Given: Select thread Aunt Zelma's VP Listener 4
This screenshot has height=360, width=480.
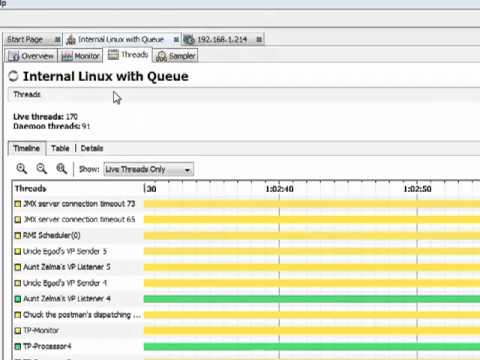Looking at the screenshot, I should click(x=67, y=299).
